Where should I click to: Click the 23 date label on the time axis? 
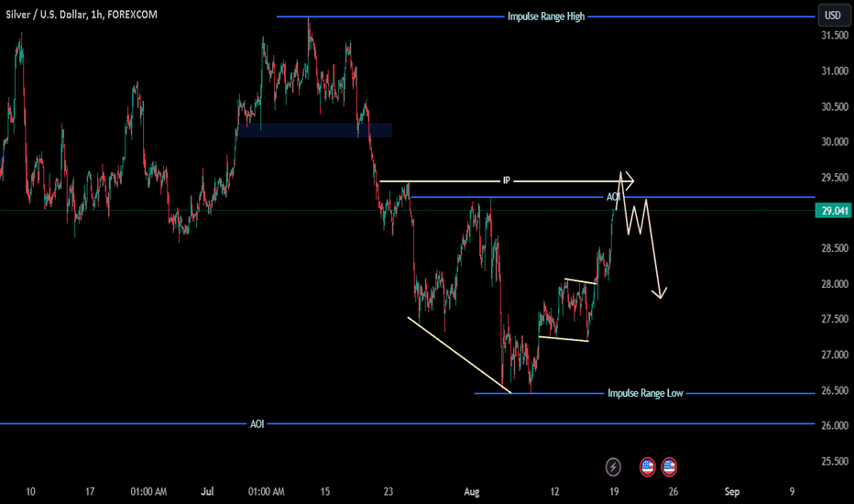pyautogui.click(x=388, y=491)
